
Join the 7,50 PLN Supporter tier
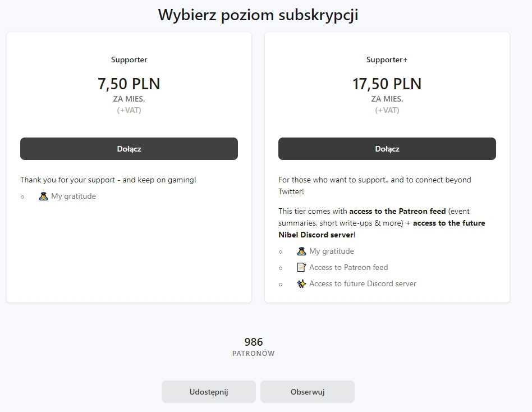pos(129,149)
